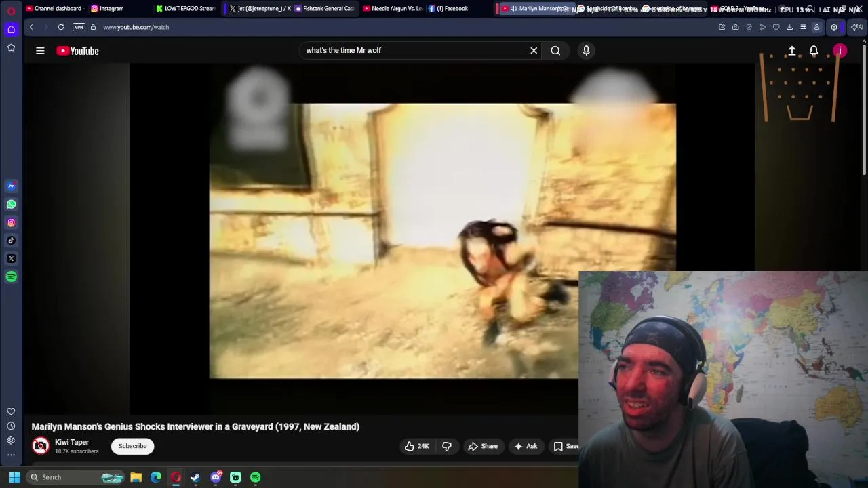Dislike the Marilyn Manson video
The image size is (868, 488).
[x=447, y=446]
